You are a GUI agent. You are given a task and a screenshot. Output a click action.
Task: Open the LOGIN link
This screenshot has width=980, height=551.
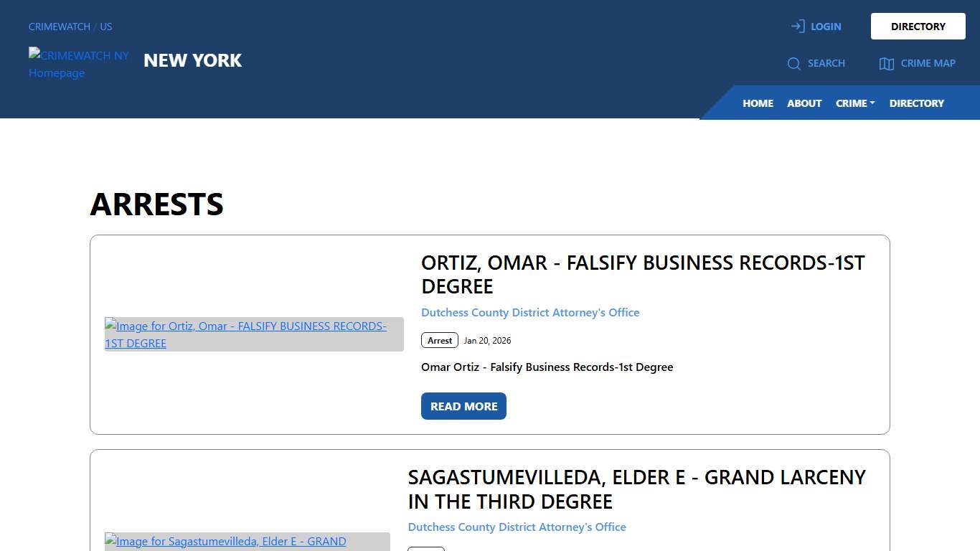826,27
